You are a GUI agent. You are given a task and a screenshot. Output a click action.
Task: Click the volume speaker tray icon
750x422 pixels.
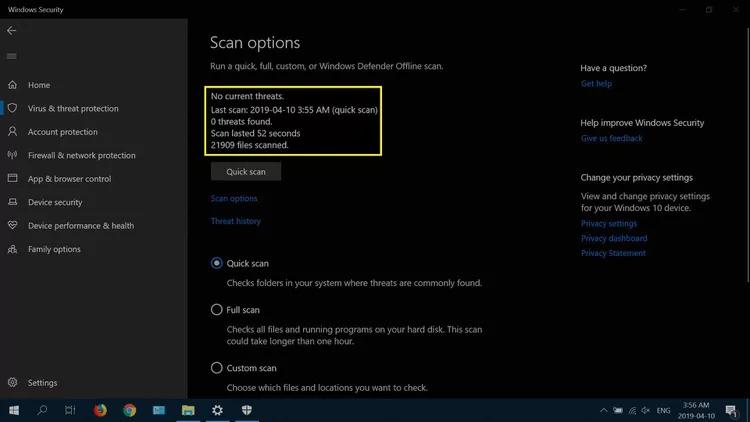[646, 410]
